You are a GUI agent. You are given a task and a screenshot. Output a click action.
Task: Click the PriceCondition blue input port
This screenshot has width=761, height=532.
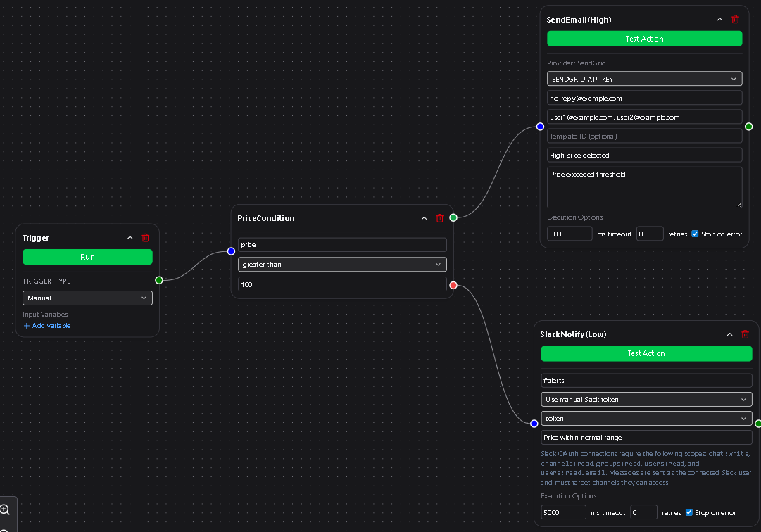[231, 251]
